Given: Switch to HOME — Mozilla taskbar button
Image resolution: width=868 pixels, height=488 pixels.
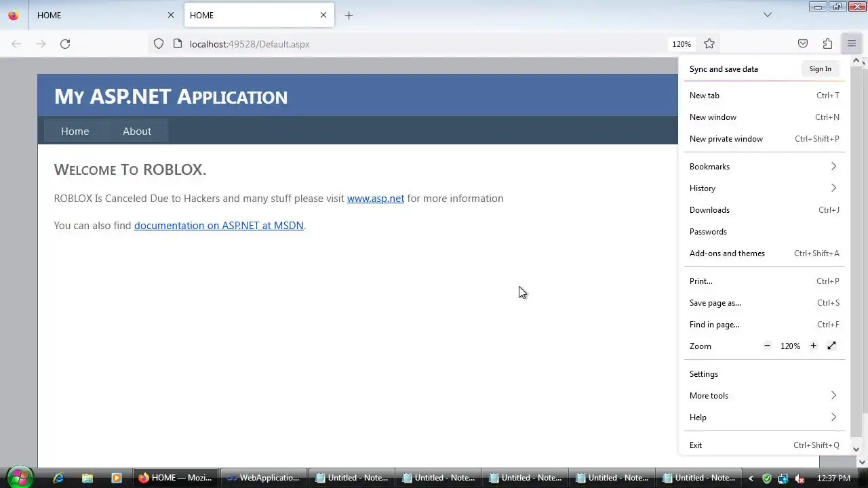Looking at the screenshot, I should click(x=176, y=478).
